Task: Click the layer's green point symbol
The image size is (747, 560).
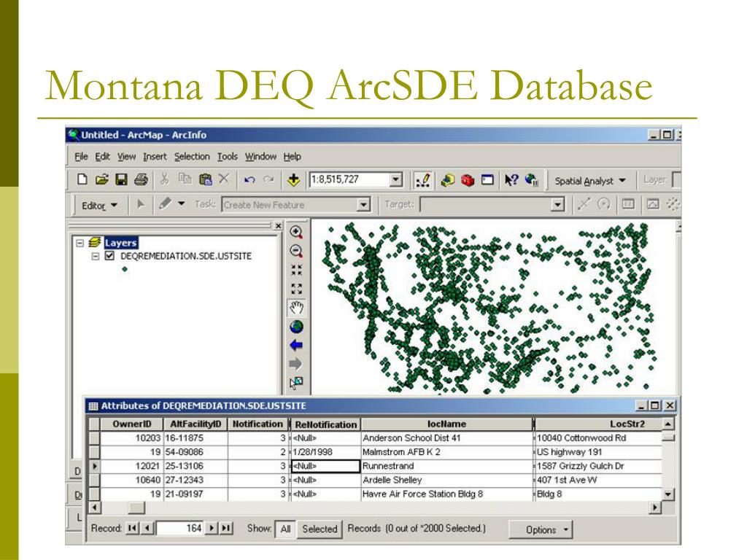Action: (x=125, y=270)
